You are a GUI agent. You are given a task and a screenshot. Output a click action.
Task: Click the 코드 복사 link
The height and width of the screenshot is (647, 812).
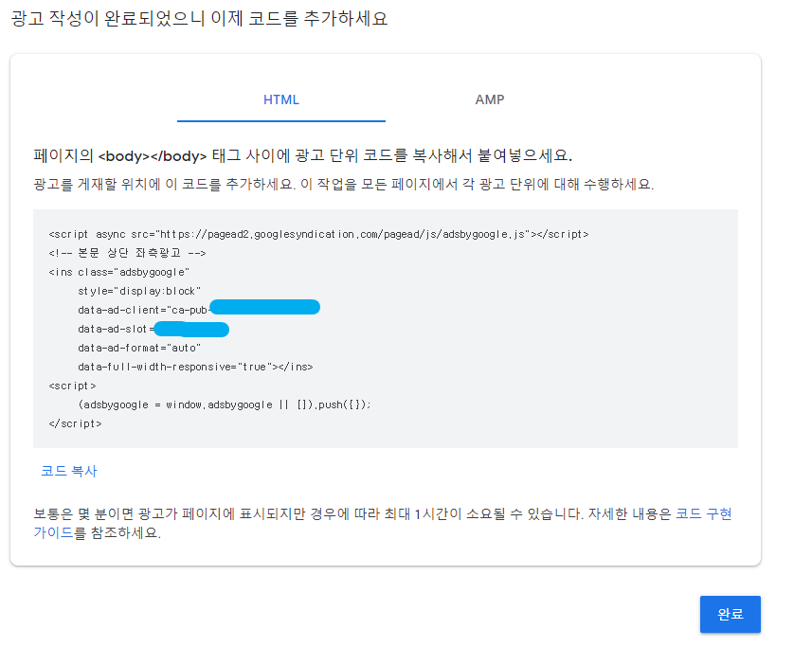[69, 471]
